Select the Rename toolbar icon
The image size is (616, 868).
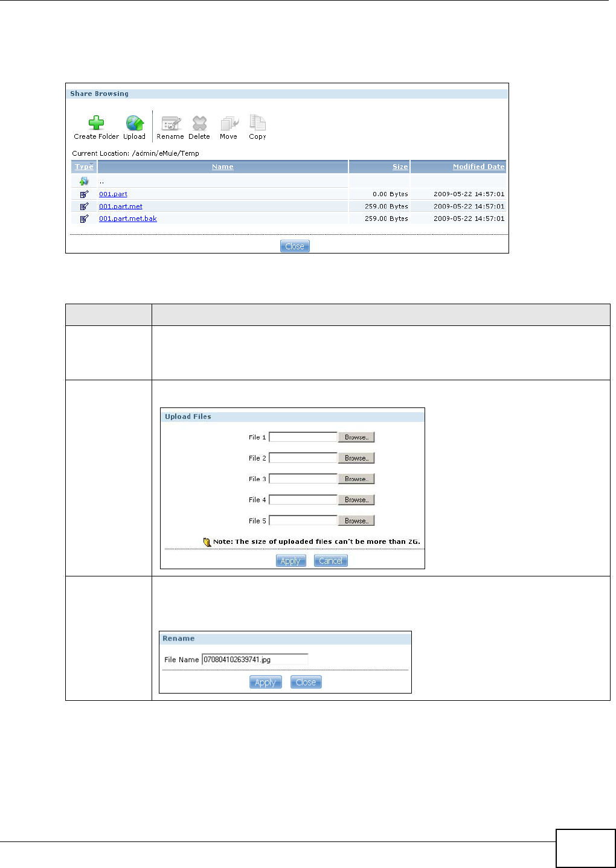pos(171,123)
